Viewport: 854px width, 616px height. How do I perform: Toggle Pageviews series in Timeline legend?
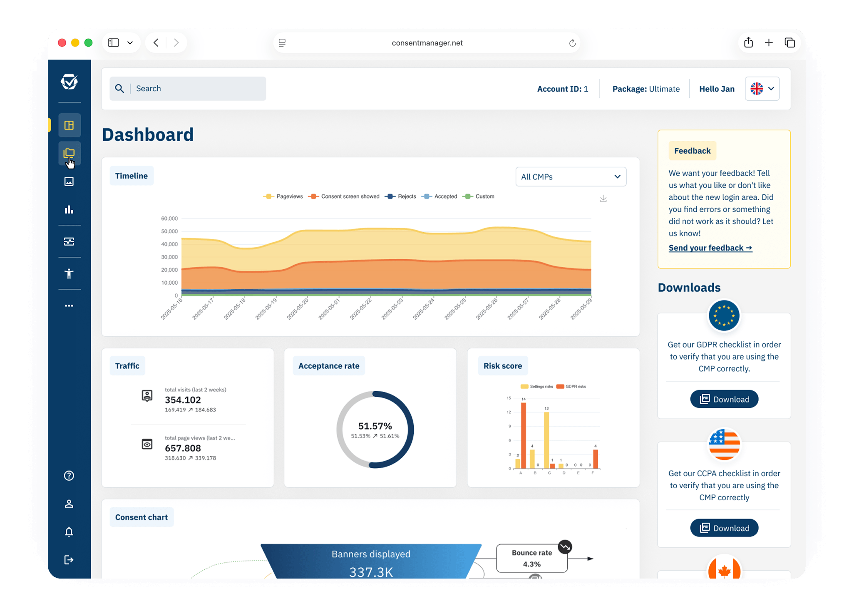click(x=283, y=196)
